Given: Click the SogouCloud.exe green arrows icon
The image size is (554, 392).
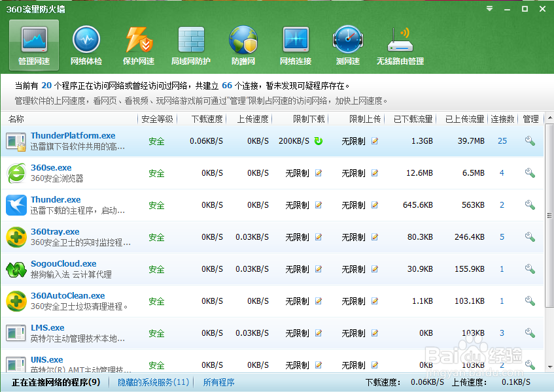Looking at the screenshot, I should tap(16, 270).
